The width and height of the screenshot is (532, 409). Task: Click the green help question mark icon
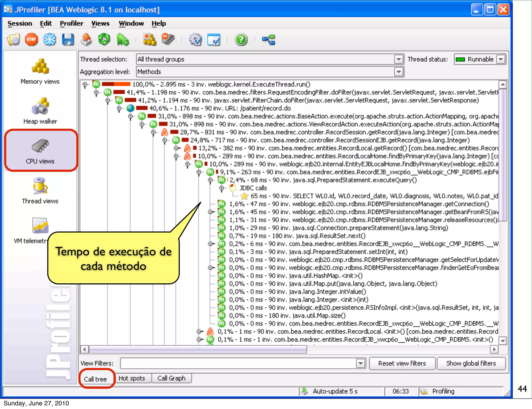(241, 39)
